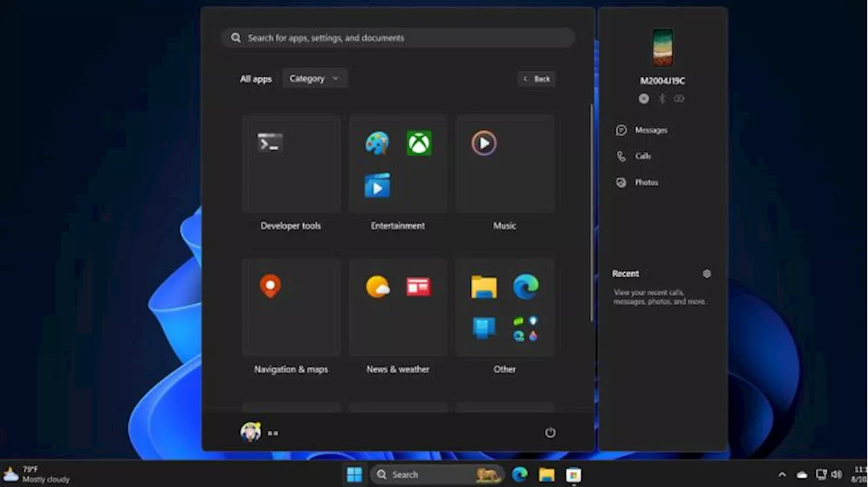Click the OneDrive cloud tray icon
The height and width of the screenshot is (487, 868).
pos(802,475)
